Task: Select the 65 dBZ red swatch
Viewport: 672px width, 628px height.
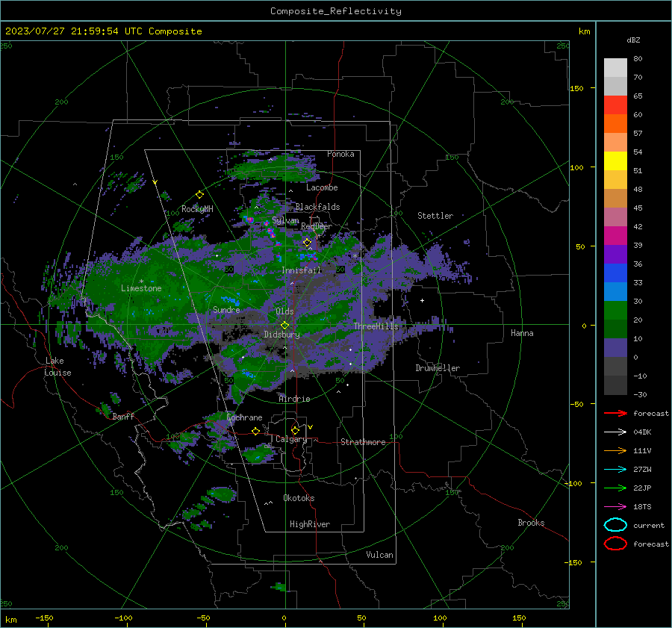Action: click(x=615, y=105)
